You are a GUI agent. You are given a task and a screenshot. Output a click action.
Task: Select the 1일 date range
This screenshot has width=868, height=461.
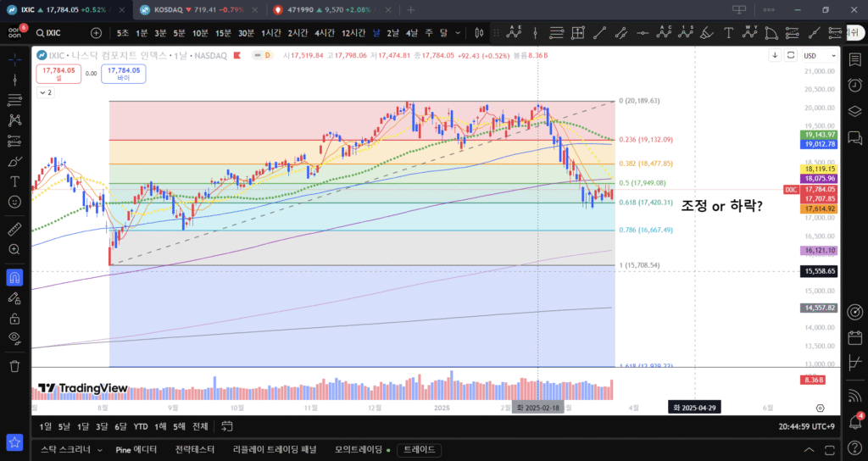pos(46,426)
